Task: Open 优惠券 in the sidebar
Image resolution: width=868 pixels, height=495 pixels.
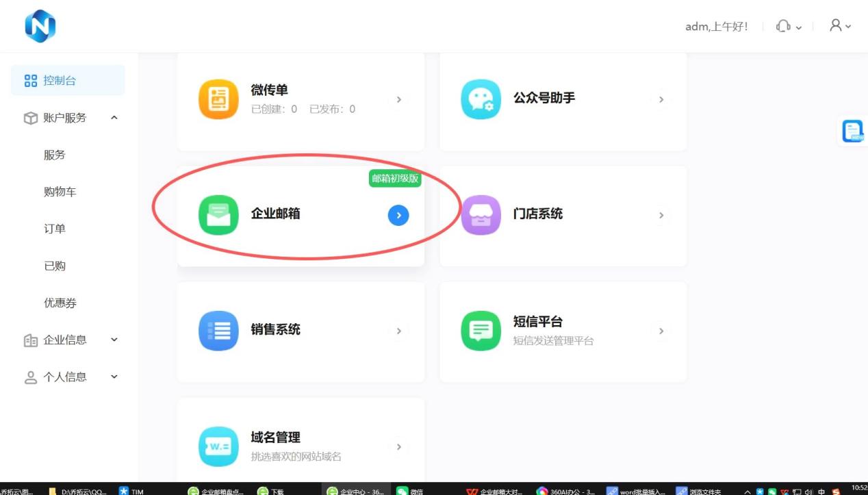Action: coord(60,303)
